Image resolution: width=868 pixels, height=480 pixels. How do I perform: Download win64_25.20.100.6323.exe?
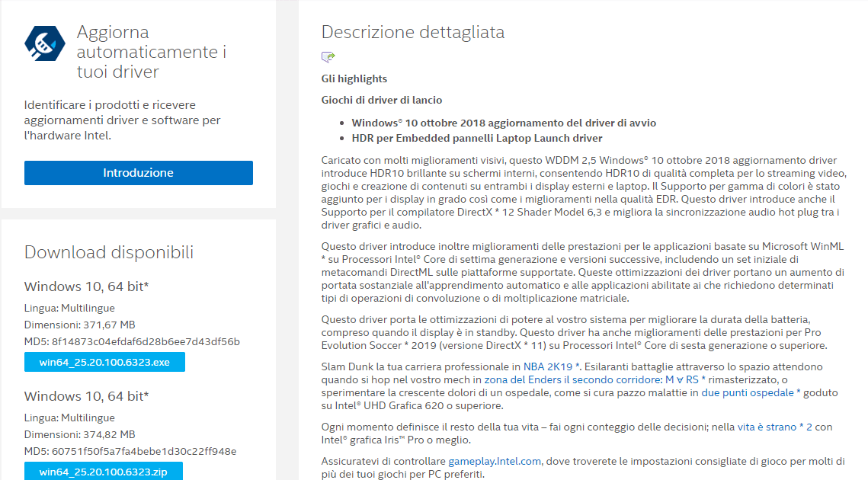[x=104, y=362]
